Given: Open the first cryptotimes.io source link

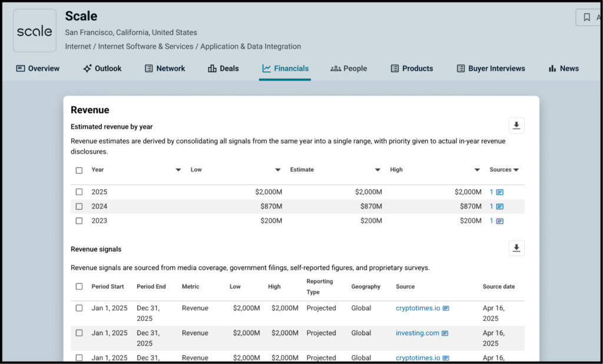Looking at the screenshot, I should click(418, 308).
